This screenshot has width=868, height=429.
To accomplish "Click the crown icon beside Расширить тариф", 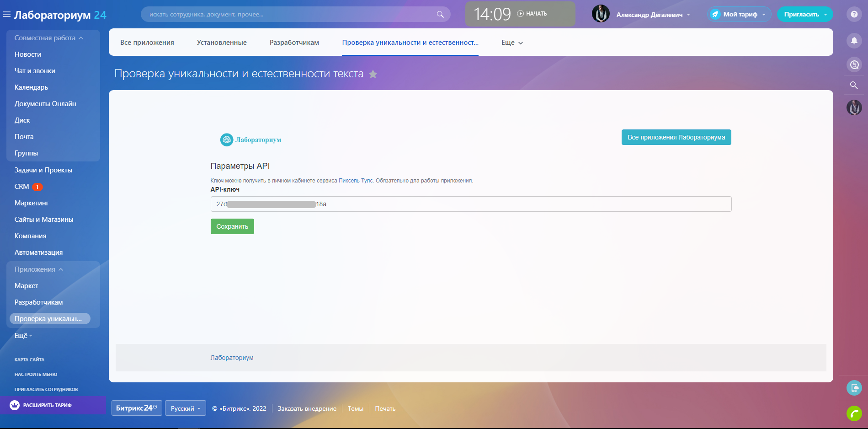I will (15, 405).
